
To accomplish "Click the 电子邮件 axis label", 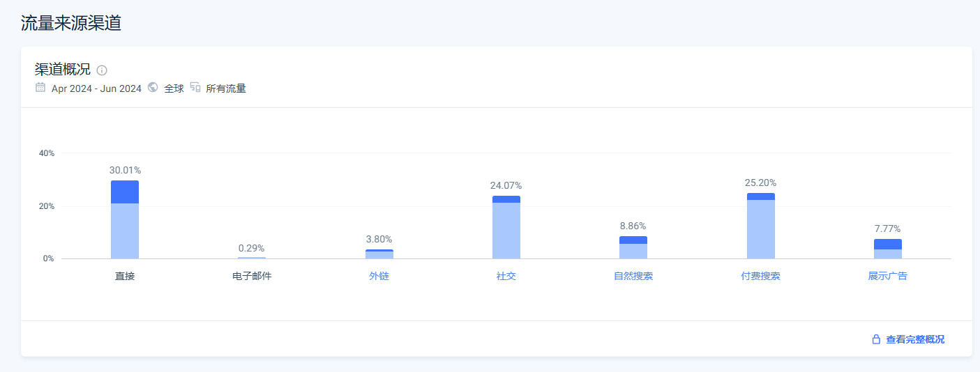I will [x=252, y=276].
